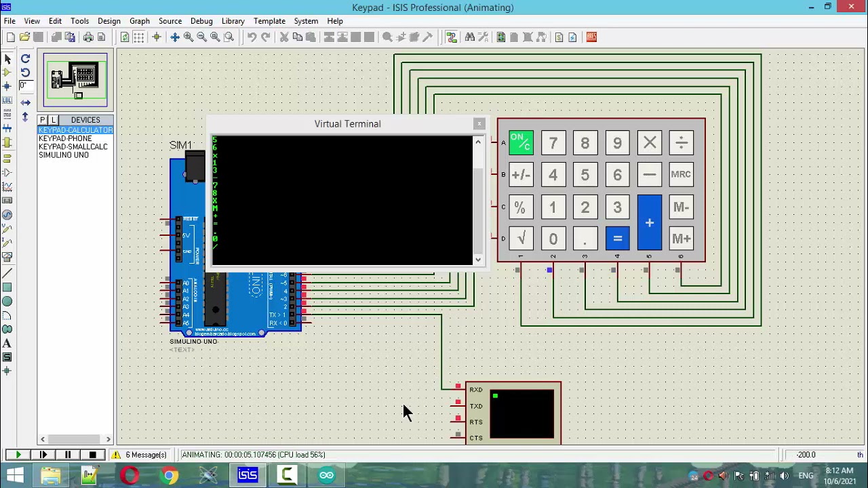Viewport: 868px width, 488px height.
Task: Click the Open Design folder icon
Action: coord(24,37)
